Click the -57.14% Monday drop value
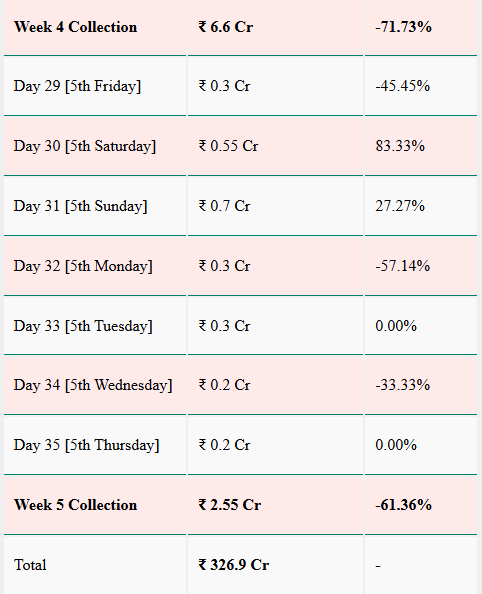The width and height of the screenshot is (482, 594). [x=403, y=266]
